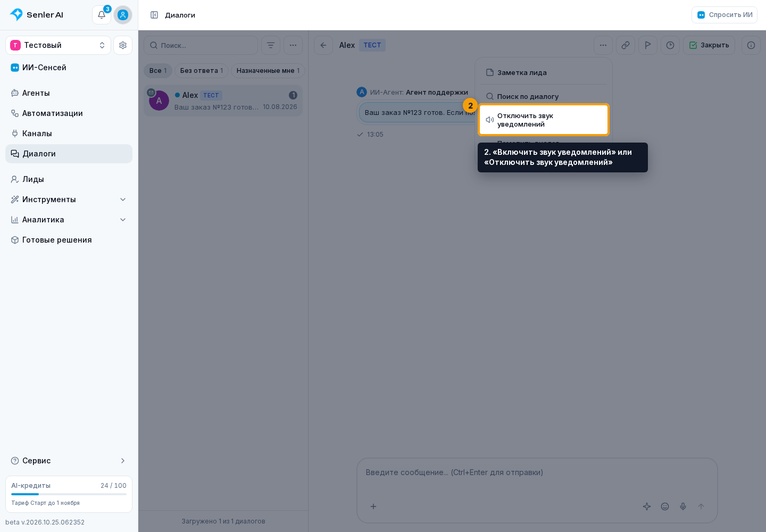
Task: Open the user profile avatar
Action: (x=123, y=15)
